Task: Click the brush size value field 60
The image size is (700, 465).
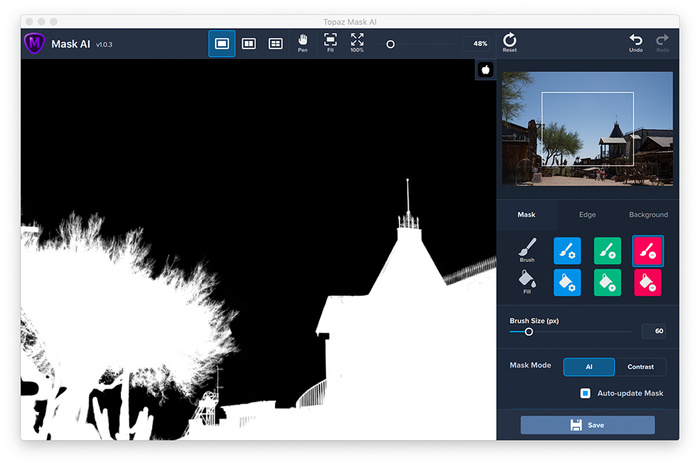Action: pos(654,331)
